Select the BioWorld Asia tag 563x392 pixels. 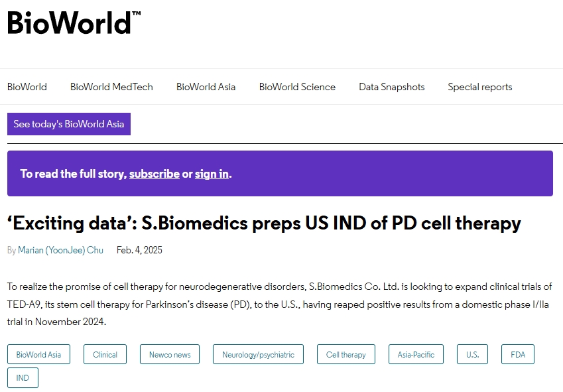pos(38,355)
